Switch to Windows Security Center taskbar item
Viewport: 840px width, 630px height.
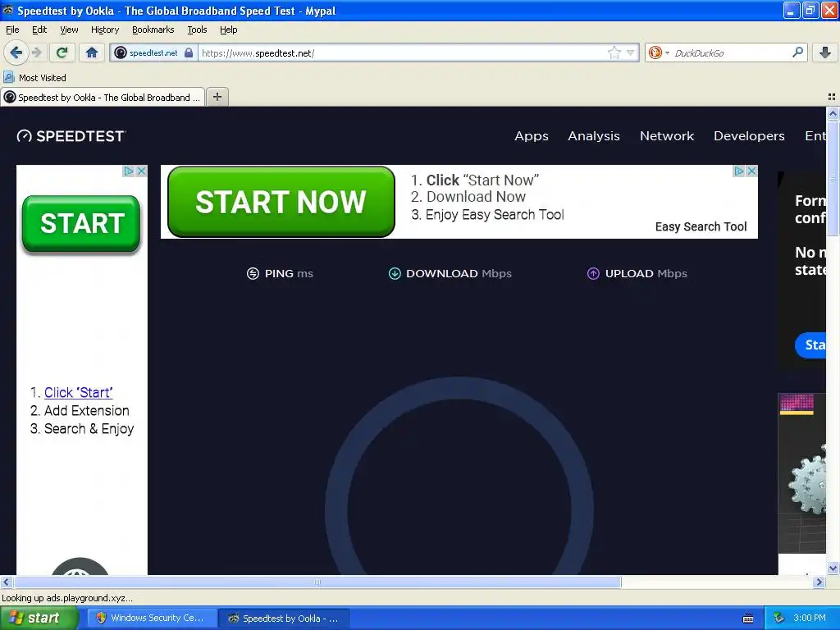(x=152, y=619)
